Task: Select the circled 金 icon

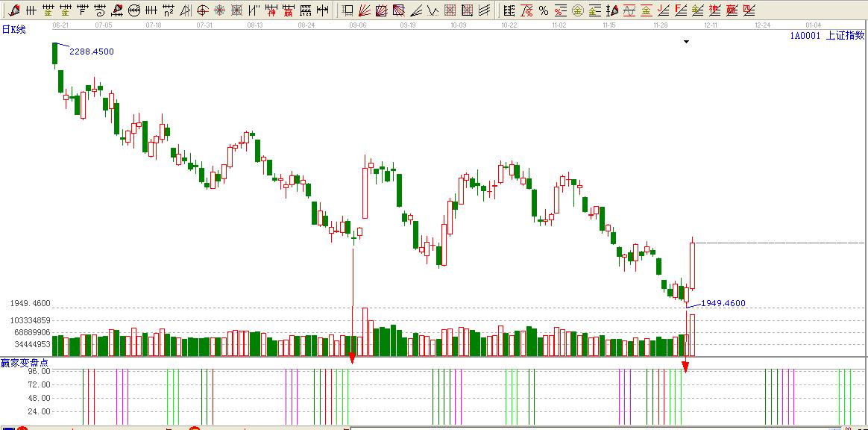Action: click(577, 10)
